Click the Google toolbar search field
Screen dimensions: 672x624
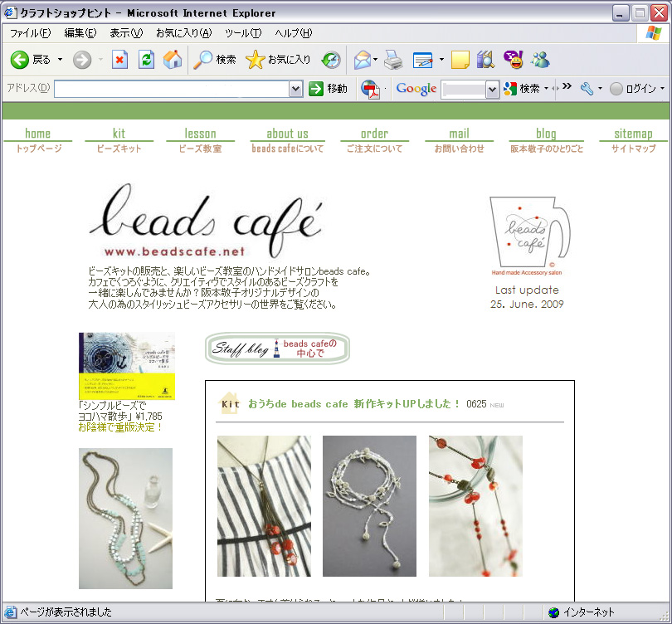click(x=464, y=89)
